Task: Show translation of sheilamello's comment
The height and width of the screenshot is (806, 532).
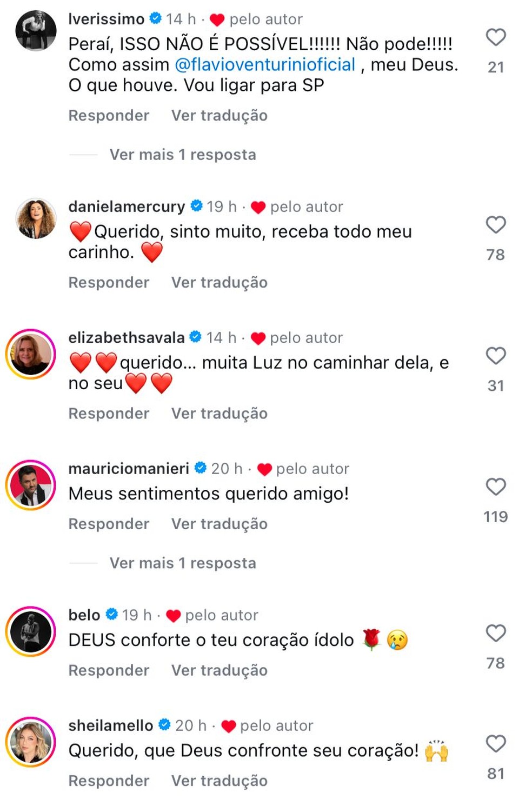Action: 219,781
